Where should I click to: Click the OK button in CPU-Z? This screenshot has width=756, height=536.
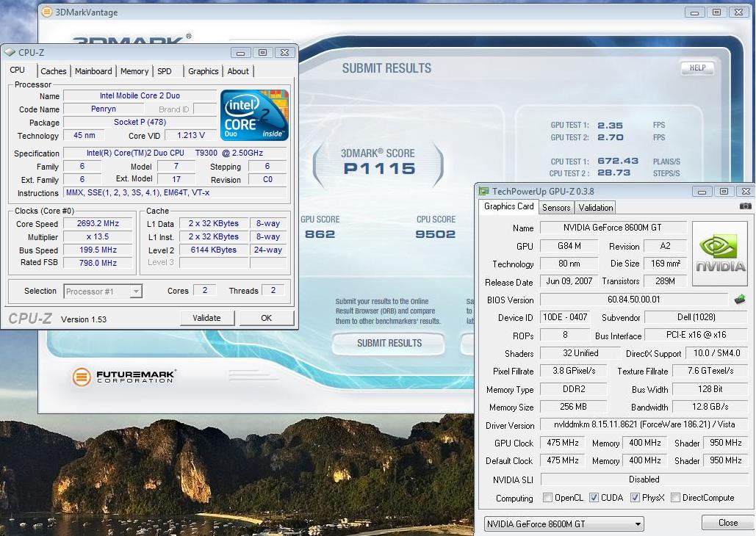266,318
